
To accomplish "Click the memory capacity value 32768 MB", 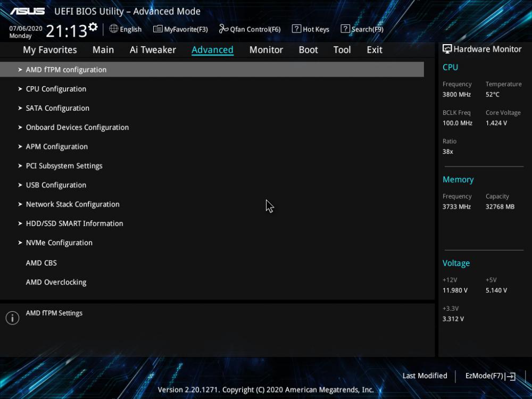I will click(x=500, y=206).
